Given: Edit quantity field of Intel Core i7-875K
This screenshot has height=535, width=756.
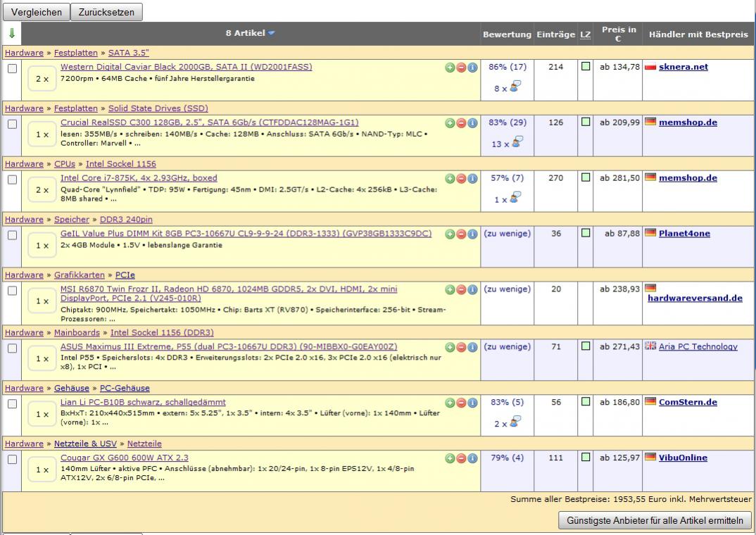Looking at the screenshot, I should click(42, 190).
